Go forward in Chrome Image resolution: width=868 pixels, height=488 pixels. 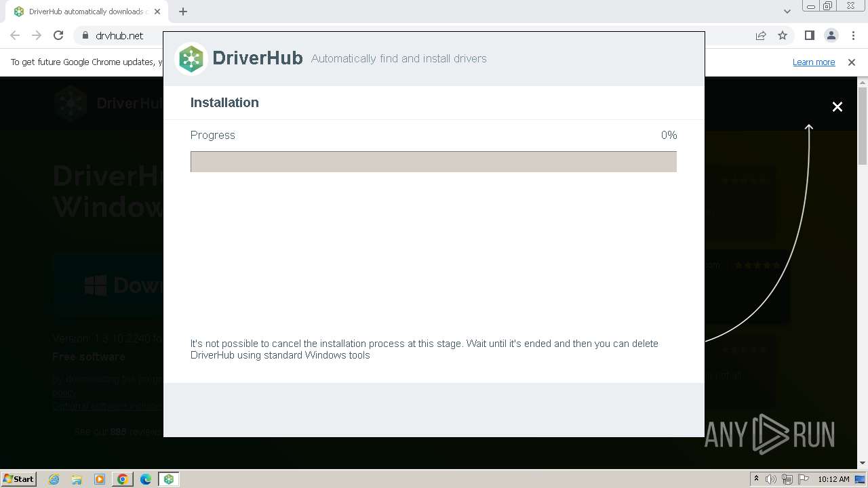37,35
